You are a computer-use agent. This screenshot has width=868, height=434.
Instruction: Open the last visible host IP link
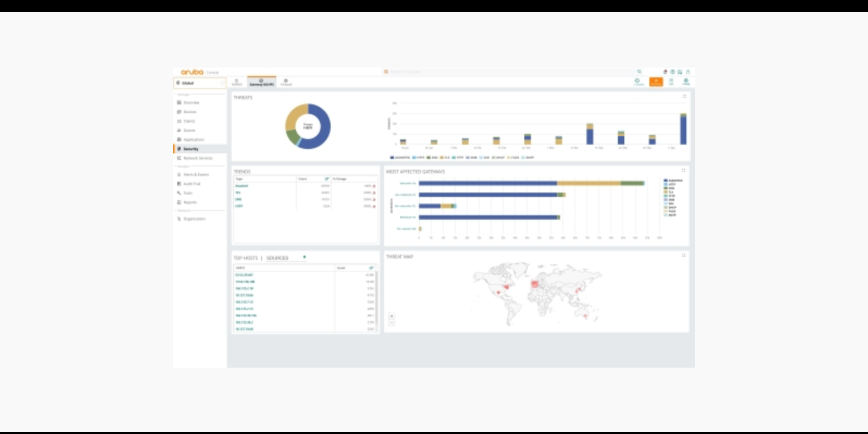pyautogui.click(x=244, y=329)
